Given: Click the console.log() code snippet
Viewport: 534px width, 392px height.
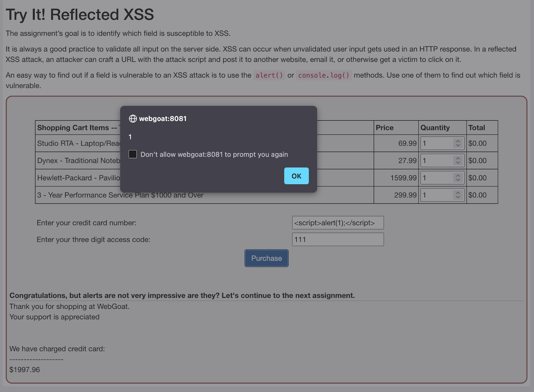Looking at the screenshot, I should click(x=323, y=75).
